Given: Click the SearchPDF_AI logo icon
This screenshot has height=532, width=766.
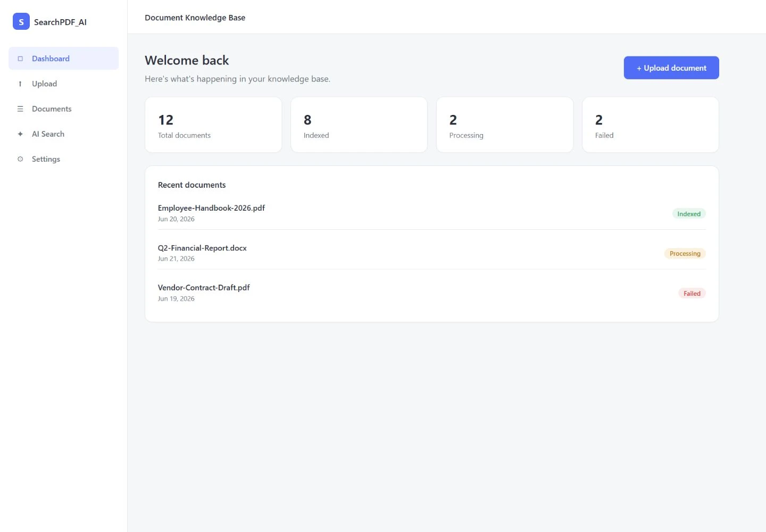Looking at the screenshot, I should click(21, 22).
